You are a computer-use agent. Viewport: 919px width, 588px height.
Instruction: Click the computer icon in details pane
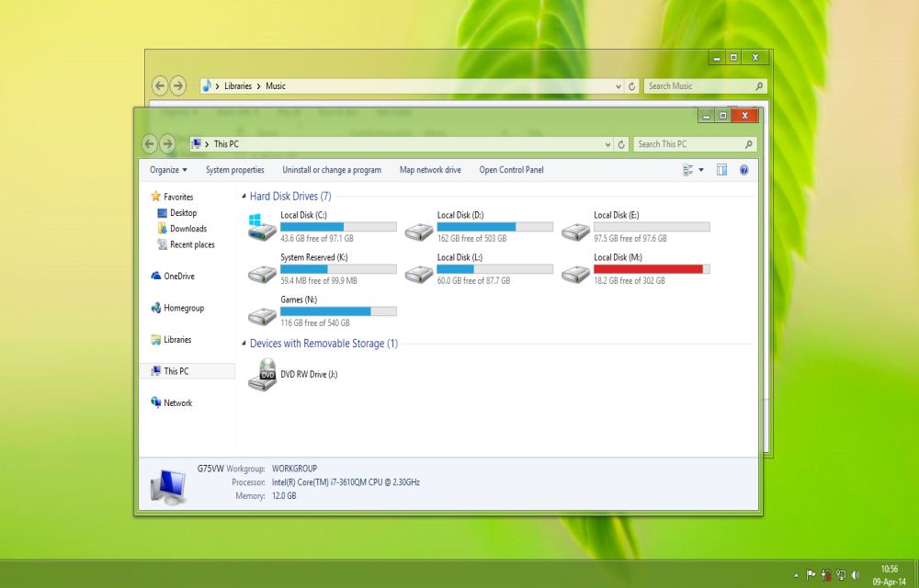click(169, 487)
